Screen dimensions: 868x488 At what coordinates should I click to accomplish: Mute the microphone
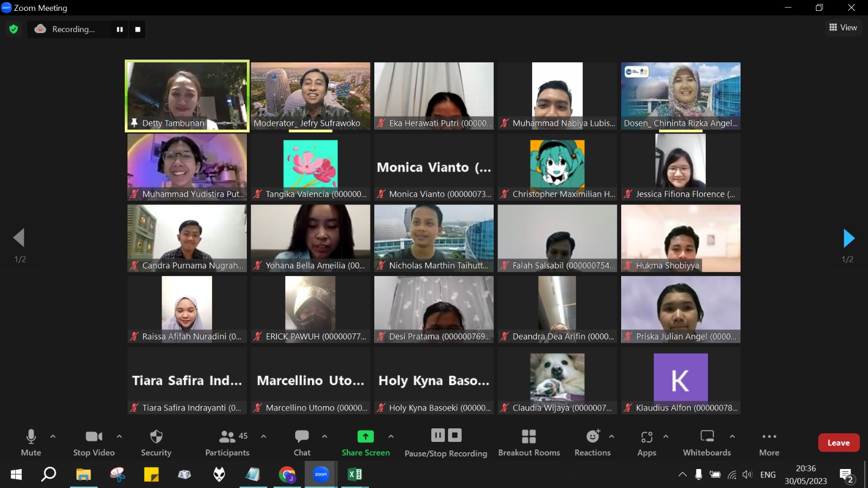[31, 442]
